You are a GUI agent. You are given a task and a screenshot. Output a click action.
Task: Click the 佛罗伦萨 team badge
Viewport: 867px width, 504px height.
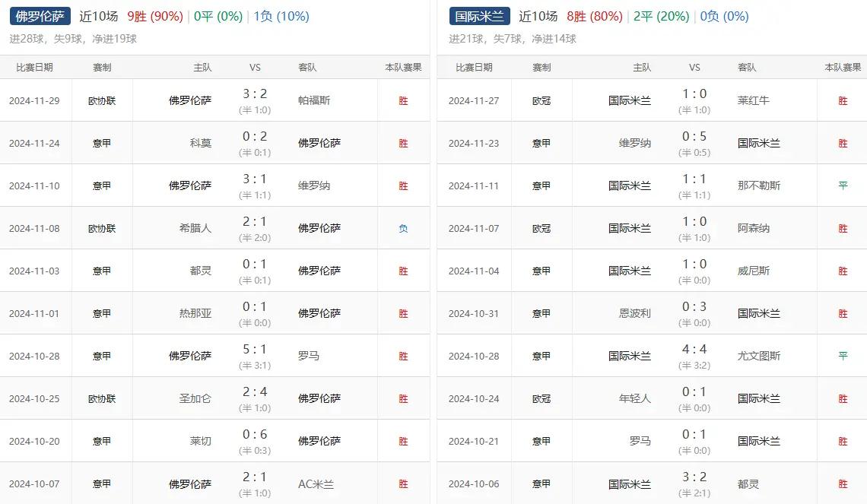40,16
